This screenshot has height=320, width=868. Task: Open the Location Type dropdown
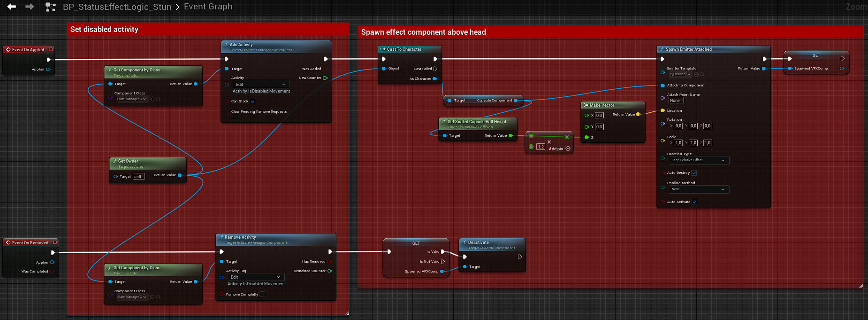point(698,160)
